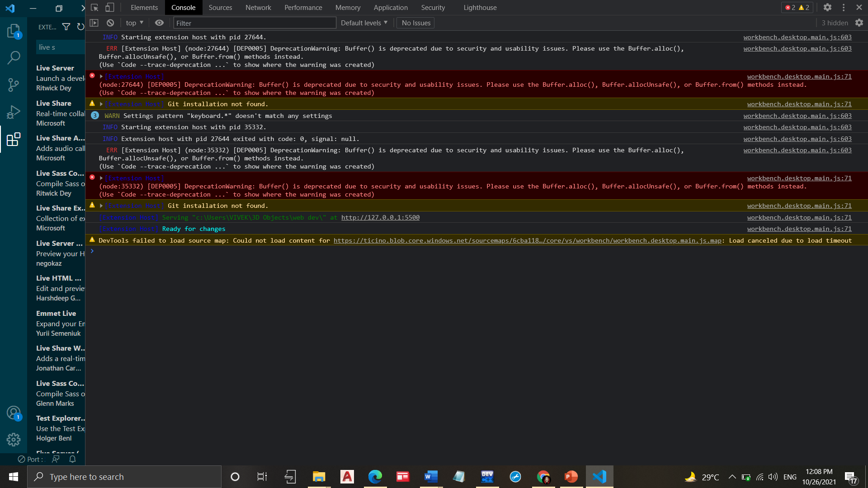Open the Search view in the activity bar

[14, 57]
